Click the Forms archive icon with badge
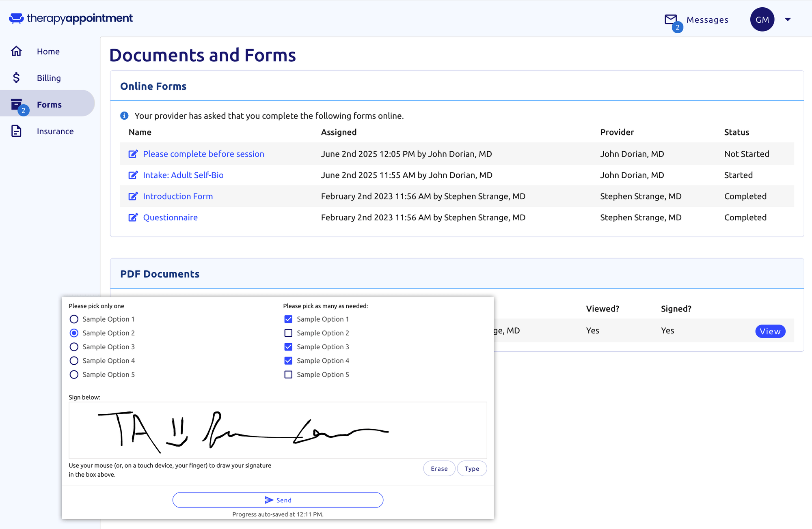812x529 pixels. pos(17,105)
